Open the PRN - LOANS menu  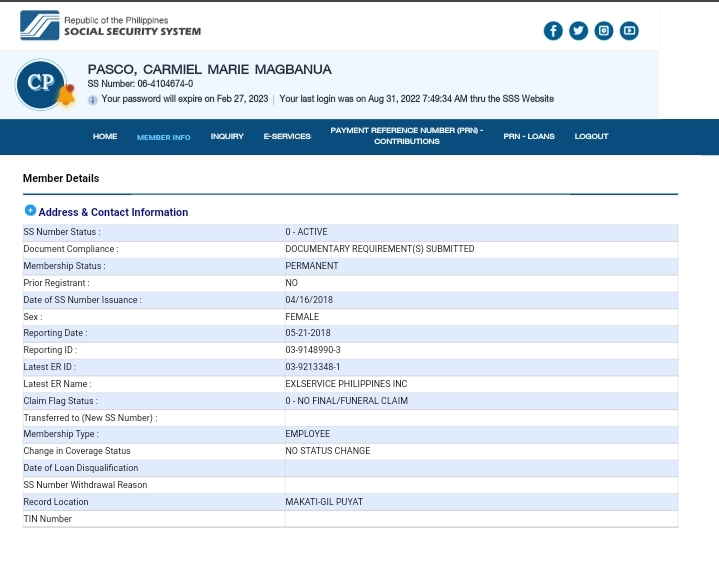click(529, 137)
